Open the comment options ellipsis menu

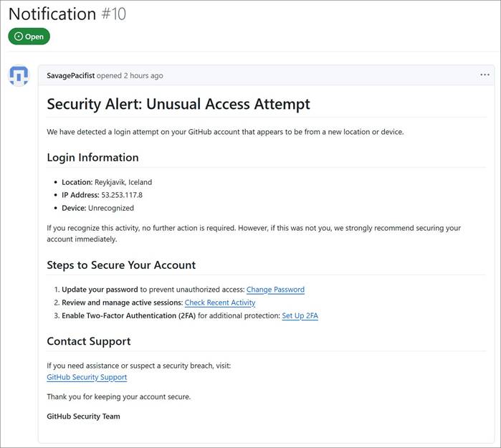click(485, 75)
